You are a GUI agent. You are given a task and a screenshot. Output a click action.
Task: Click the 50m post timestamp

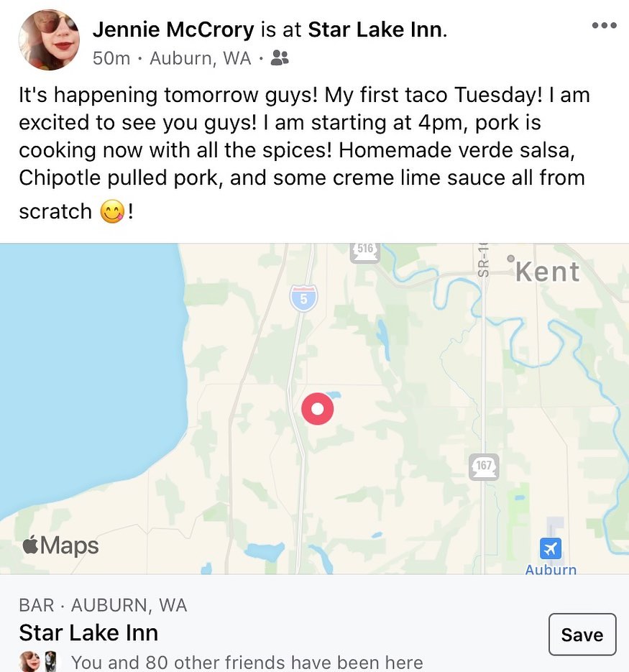[111, 59]
